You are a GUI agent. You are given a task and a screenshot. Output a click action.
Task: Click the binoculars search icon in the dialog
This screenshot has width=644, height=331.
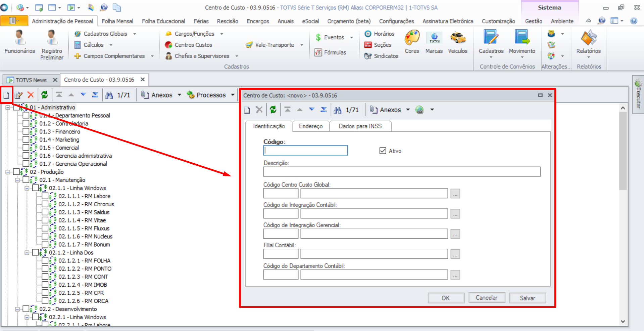click(x=338, y=110)
